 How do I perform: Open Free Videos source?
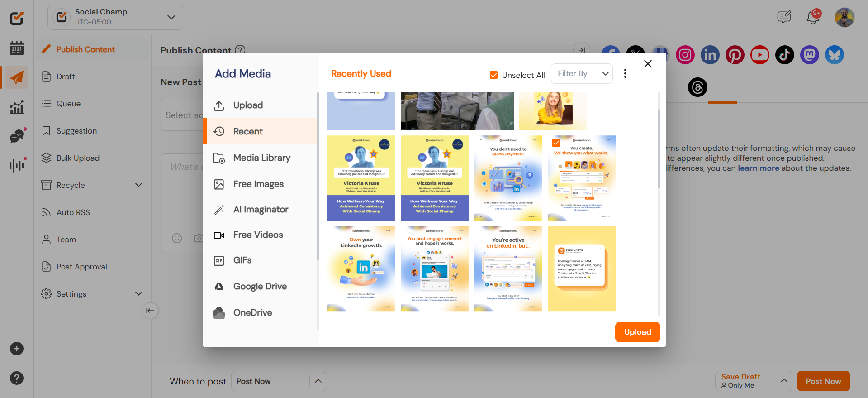pyautogui.click(x=260, y=235)
